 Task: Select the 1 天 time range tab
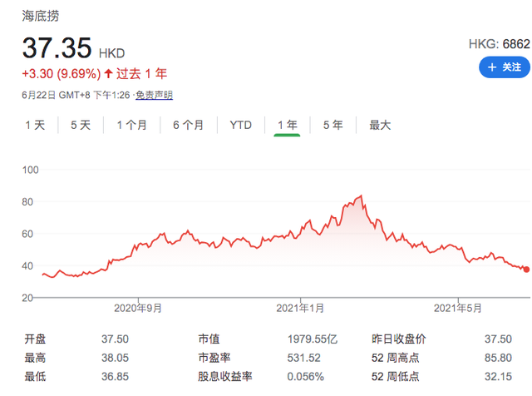tap(35, 125)
